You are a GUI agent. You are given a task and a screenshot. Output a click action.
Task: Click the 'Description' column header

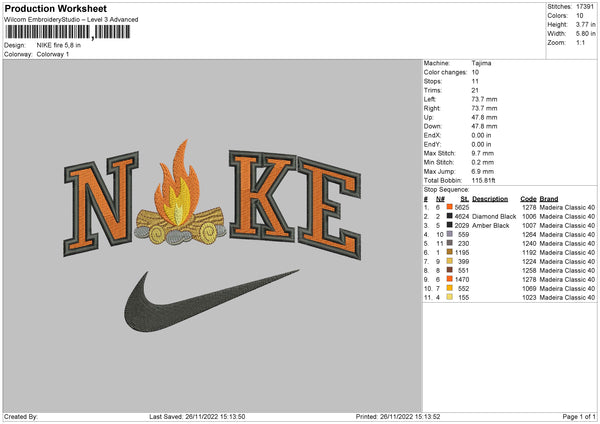490,199
